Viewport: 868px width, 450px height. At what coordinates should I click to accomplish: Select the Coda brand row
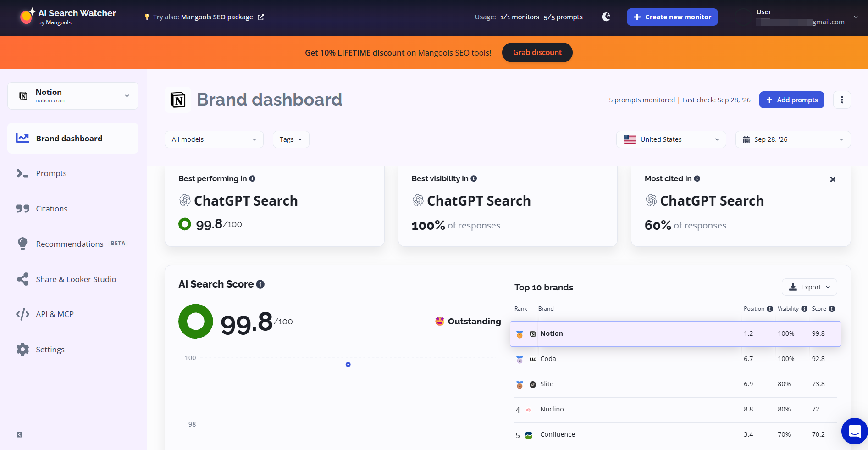click(675, 359)
